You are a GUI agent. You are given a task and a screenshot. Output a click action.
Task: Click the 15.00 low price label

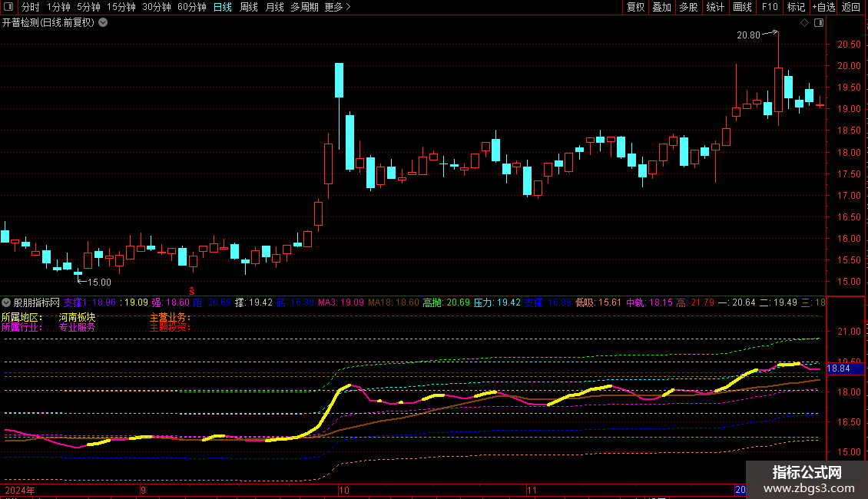click(x=100, y=283)
